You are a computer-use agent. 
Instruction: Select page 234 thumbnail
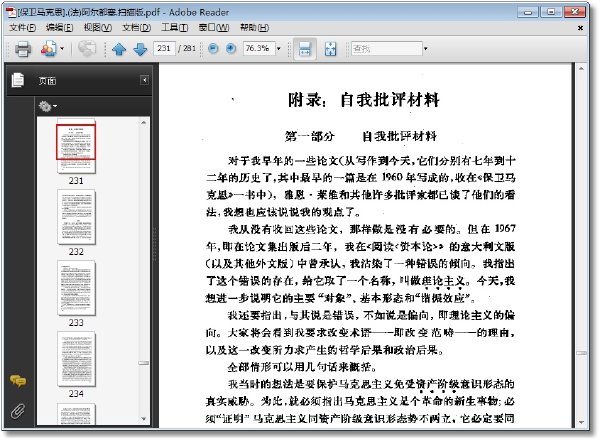pyautogui.click(x=76, y=359)
